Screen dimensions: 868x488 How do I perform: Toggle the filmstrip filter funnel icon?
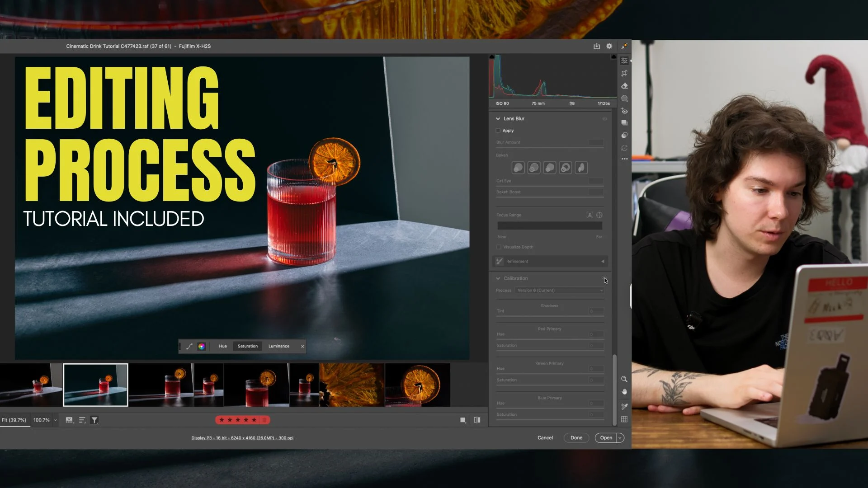pyautogui.click(x=94, y=420)
